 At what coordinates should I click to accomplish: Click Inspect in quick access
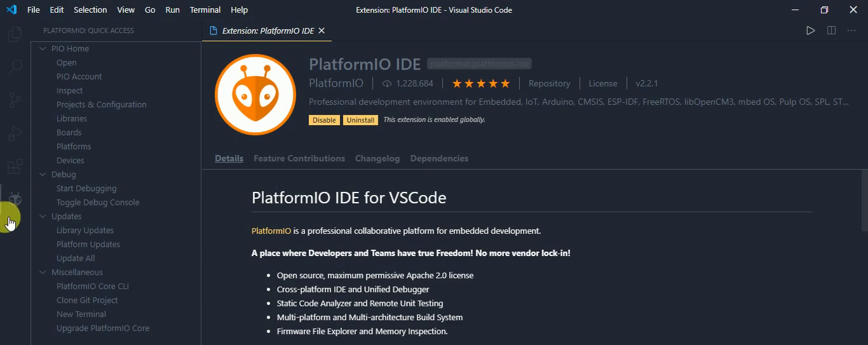click(69, 90)
